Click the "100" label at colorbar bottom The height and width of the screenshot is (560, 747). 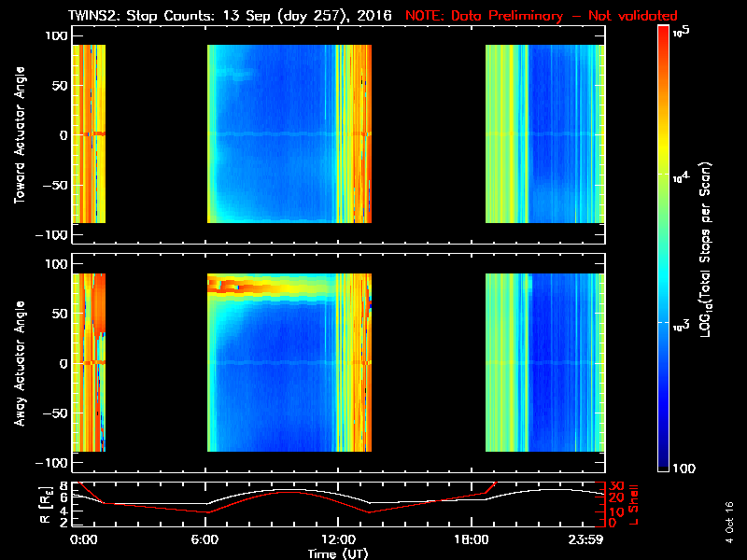684,469
